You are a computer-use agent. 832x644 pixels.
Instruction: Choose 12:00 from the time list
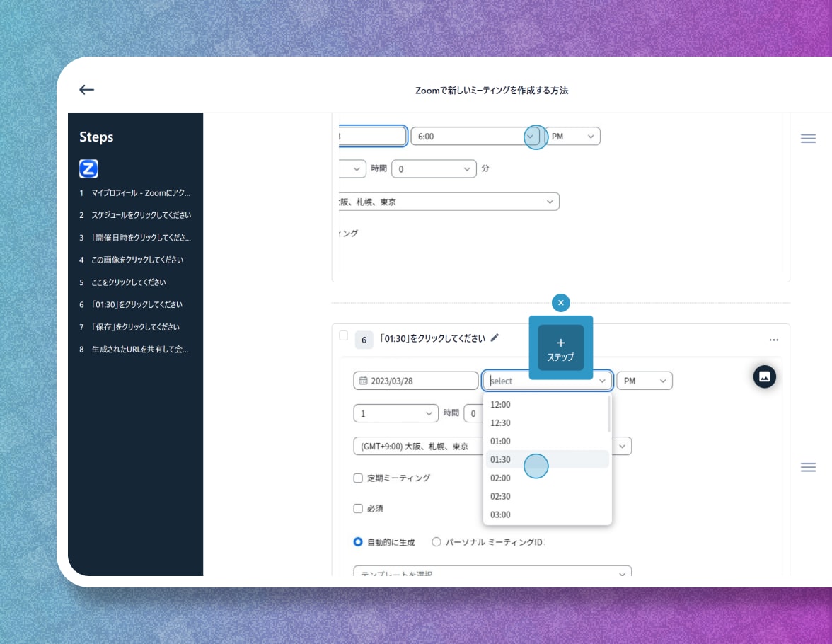click(x=547, y=405)
